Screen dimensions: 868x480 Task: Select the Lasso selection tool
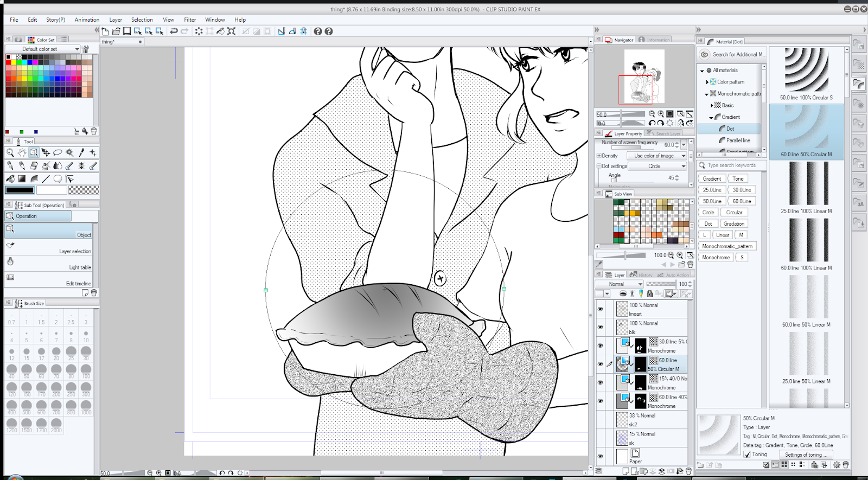click(58, 153)
